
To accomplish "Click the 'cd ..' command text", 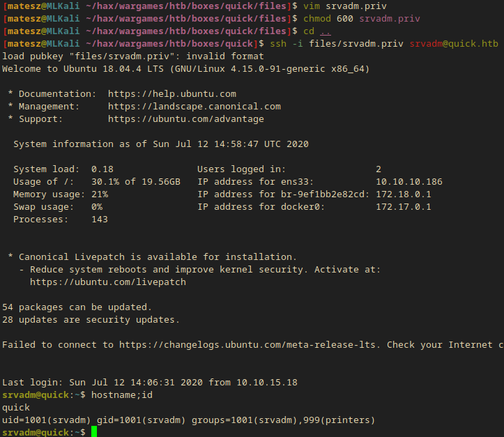I will tap(316, 31).
